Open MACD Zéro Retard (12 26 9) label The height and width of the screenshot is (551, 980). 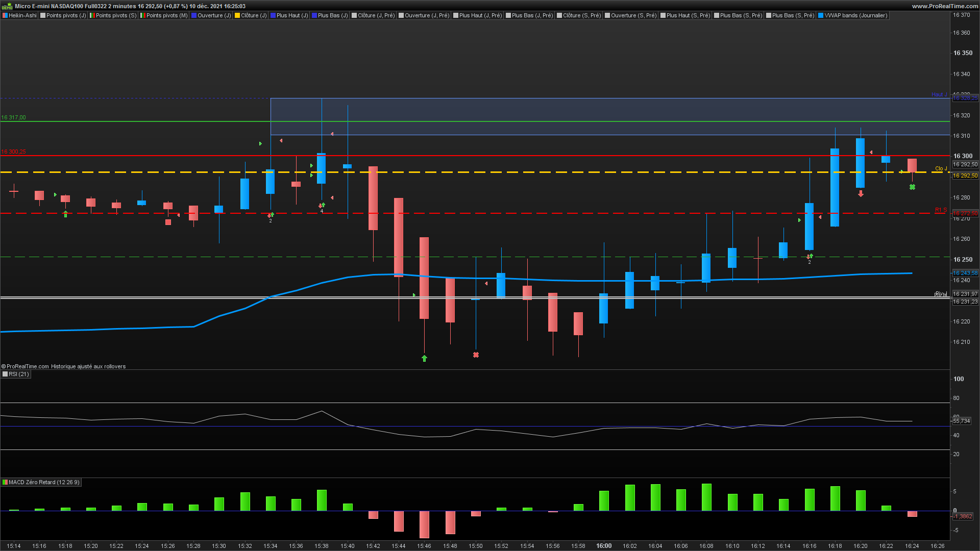pyautogui.click(x=43, y=483)
